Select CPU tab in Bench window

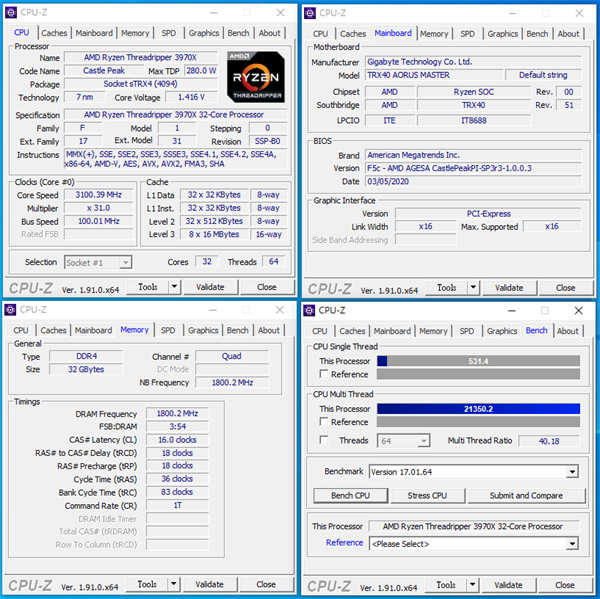pos(320,331)
